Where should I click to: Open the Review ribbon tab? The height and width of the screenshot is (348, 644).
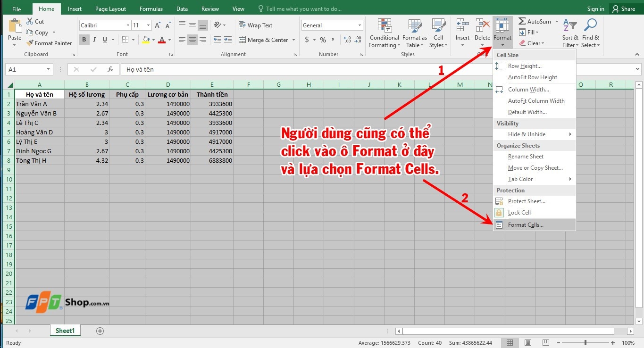209,8
